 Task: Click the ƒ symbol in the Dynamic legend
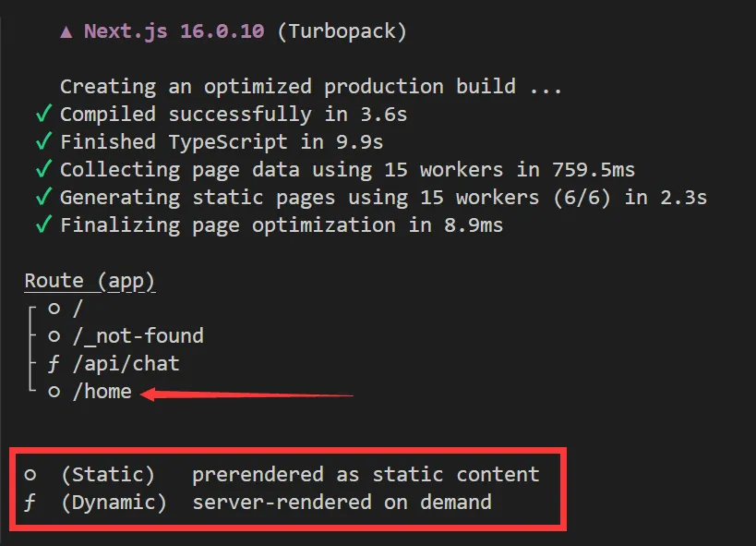[30, 503]
